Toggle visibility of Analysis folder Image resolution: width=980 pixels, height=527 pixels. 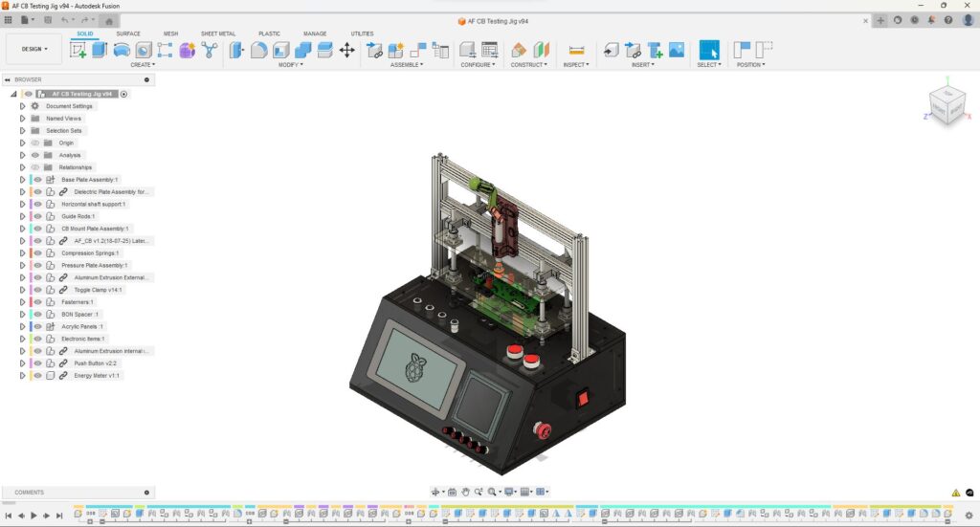tap(35, 155)
